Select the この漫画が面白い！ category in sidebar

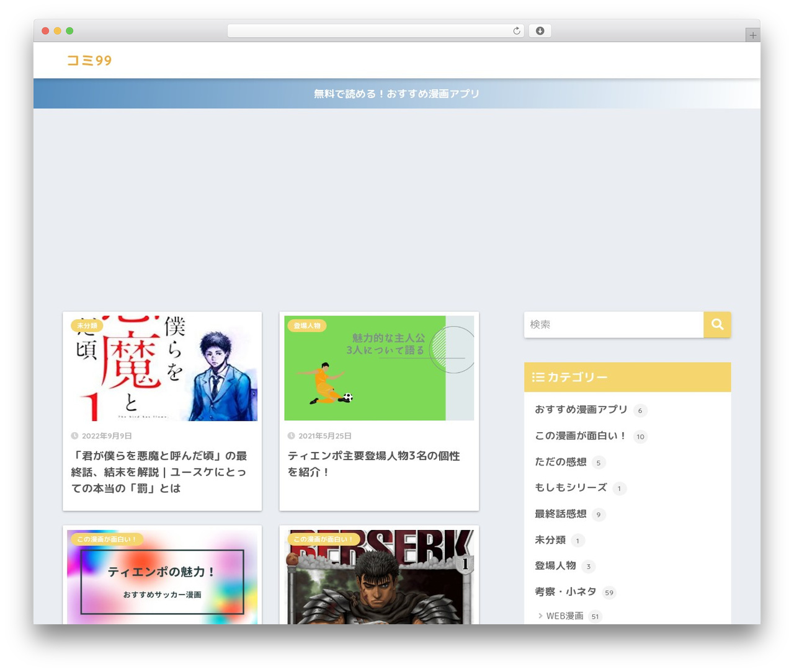(581, 436)
